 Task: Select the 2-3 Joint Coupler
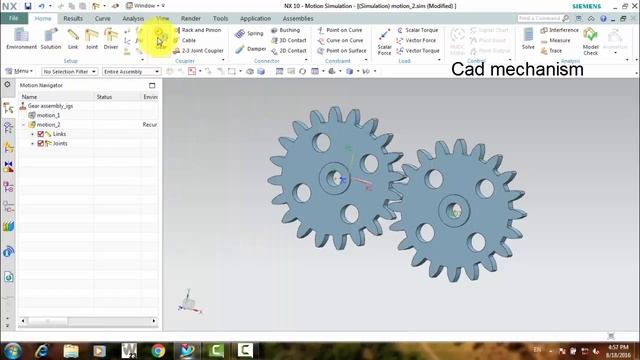click(198, 51)
